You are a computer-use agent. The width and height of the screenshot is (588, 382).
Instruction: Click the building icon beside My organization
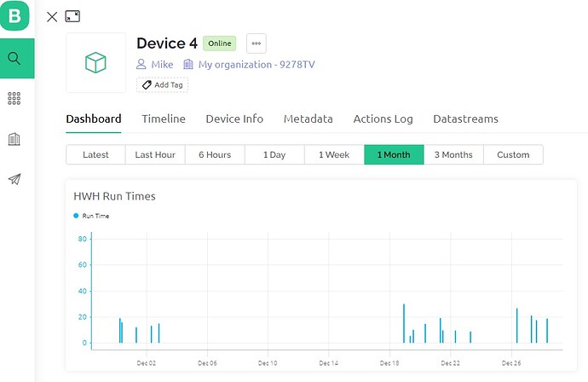pyautogui.click(x=187, y=64)
